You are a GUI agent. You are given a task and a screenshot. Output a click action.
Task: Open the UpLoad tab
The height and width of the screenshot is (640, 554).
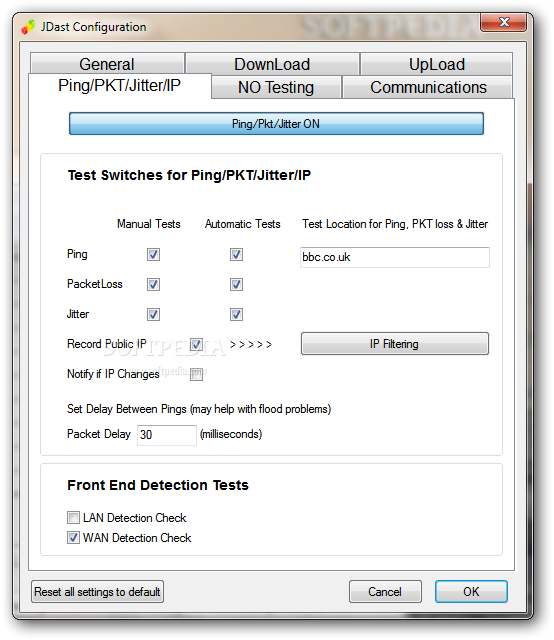tap(436, 64)
